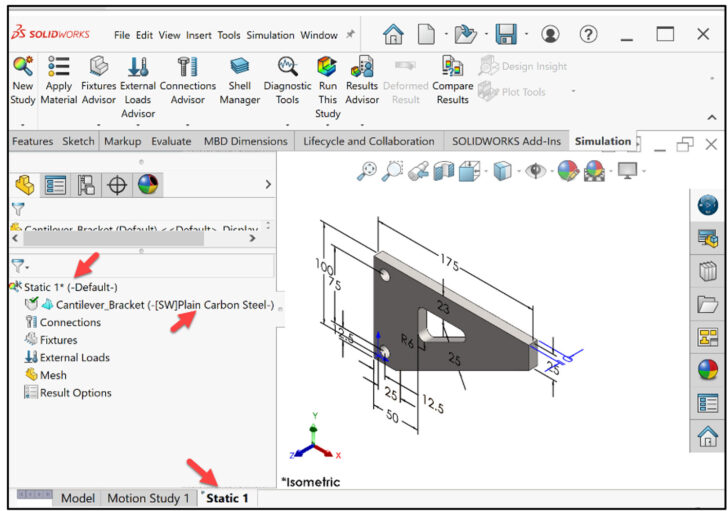
Task: Open the Results Advisor
Action: pos(361,80)
